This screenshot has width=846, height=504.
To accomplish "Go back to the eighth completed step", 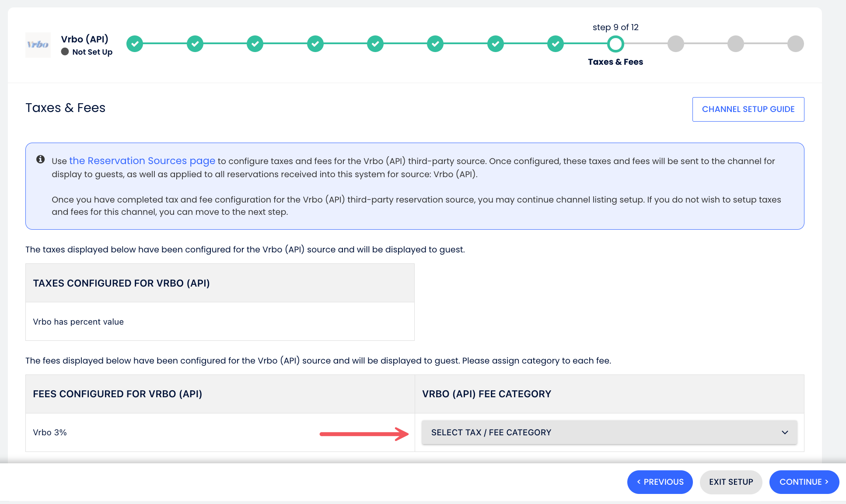I will click(x=556, y=44).
